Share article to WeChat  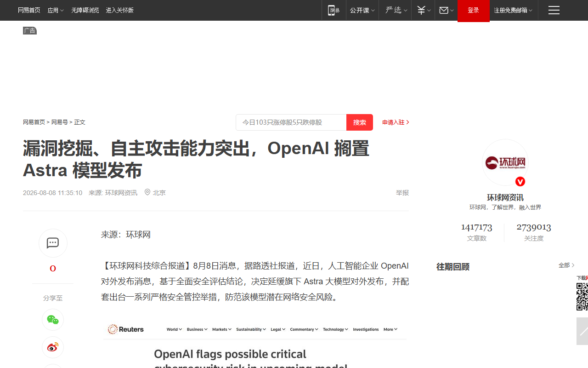(x=53, y=320)
